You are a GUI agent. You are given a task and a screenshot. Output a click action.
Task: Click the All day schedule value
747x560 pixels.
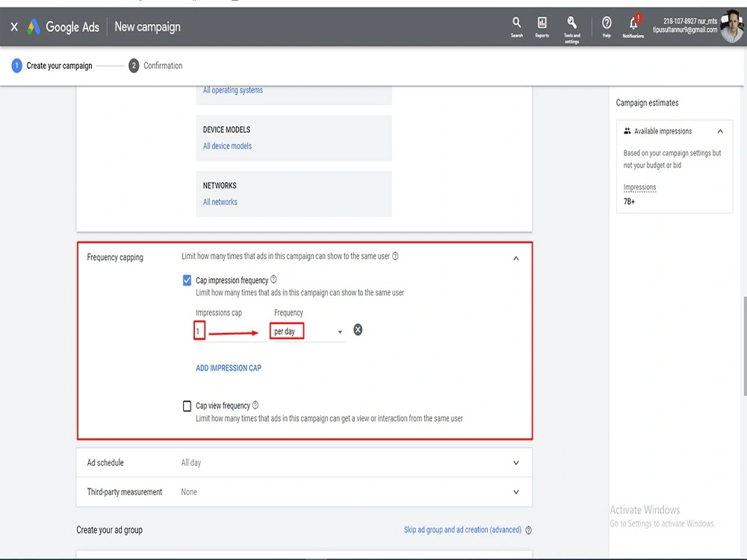pos(191,463)
